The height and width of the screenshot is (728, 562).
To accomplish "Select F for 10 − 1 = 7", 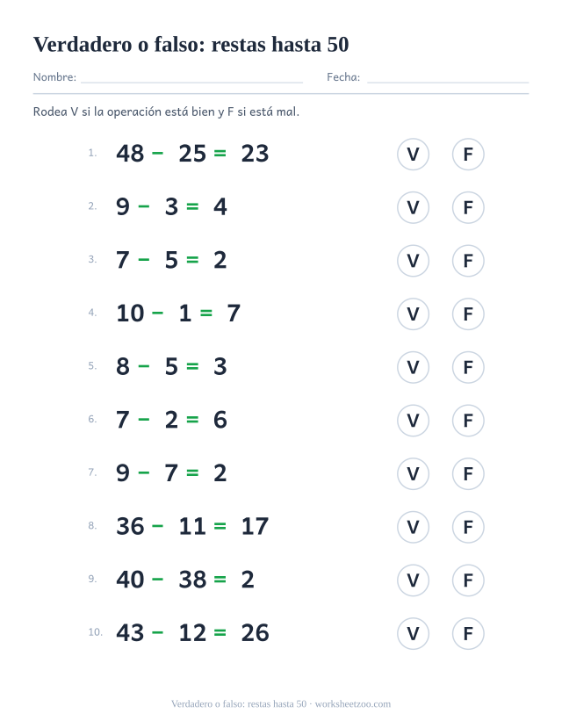I will click(468, 314).
